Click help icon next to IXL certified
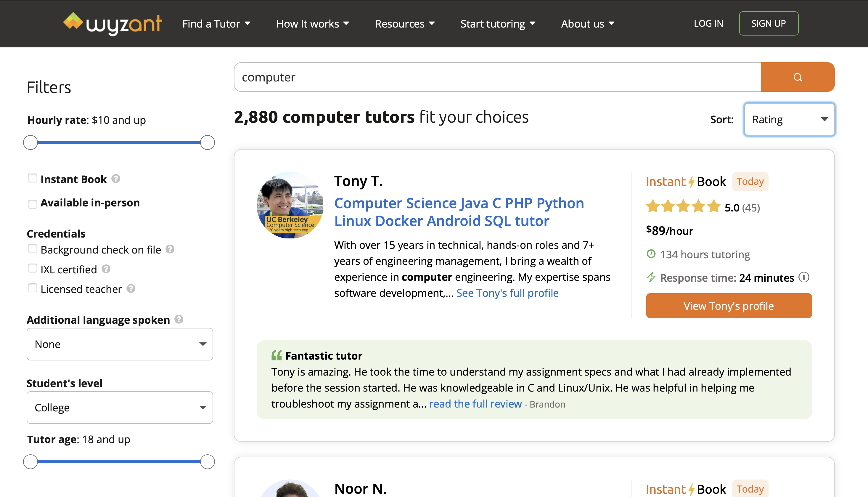Image resolution: width=868 pixels, height=497 pixels. (106, 269)
